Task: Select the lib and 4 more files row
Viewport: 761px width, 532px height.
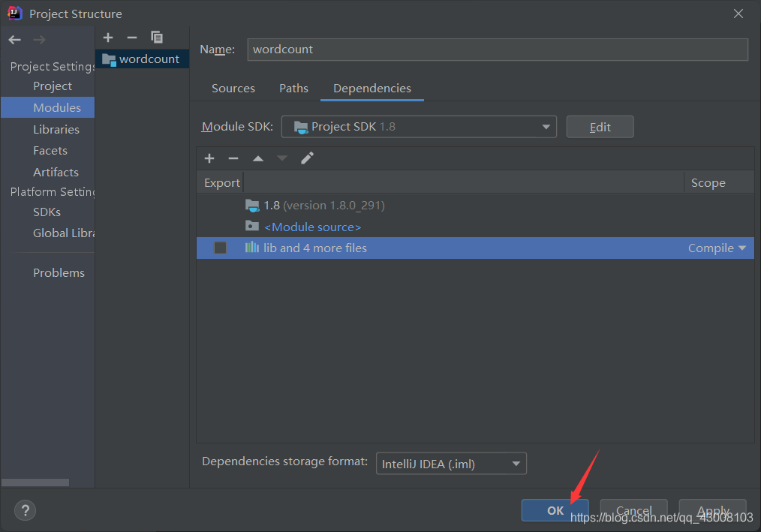Action: coord(475,248)
